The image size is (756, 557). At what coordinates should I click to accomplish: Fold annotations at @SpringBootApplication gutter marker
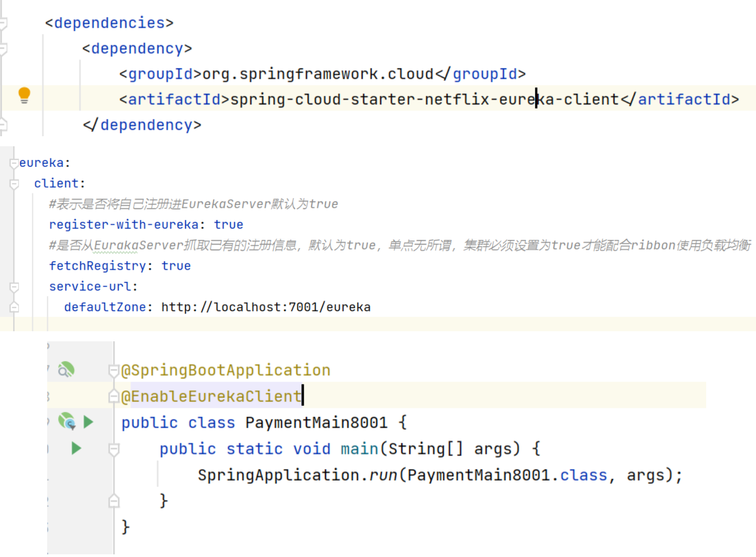pos(113,370)
